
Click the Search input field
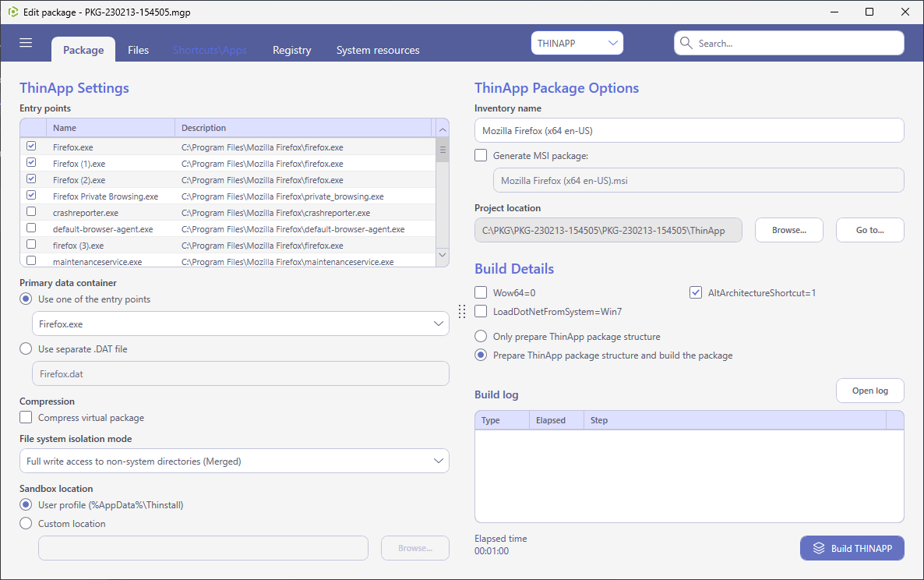point(789,43)
